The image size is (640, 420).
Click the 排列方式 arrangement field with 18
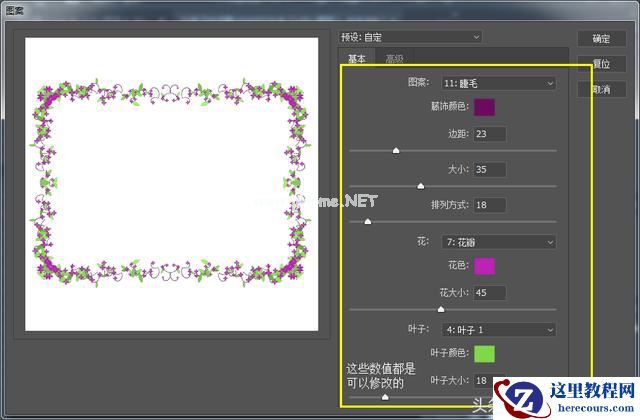click(x=490, y=205)
